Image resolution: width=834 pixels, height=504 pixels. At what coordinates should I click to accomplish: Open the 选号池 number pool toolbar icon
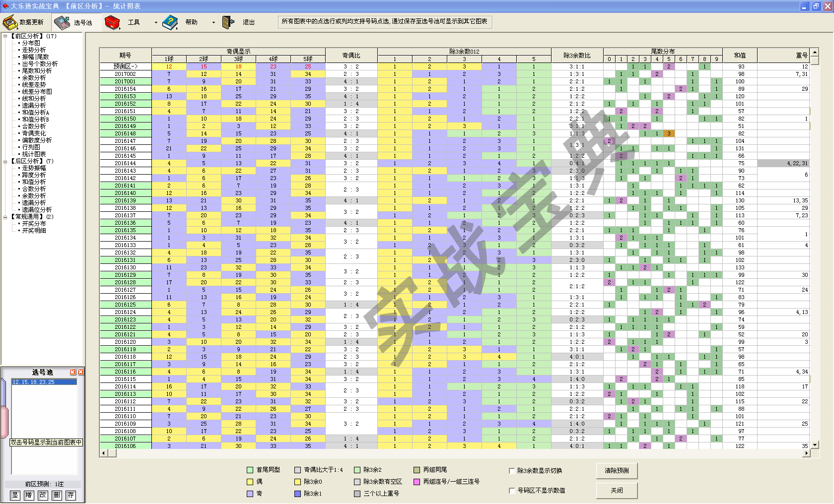[x=63, y=22]
